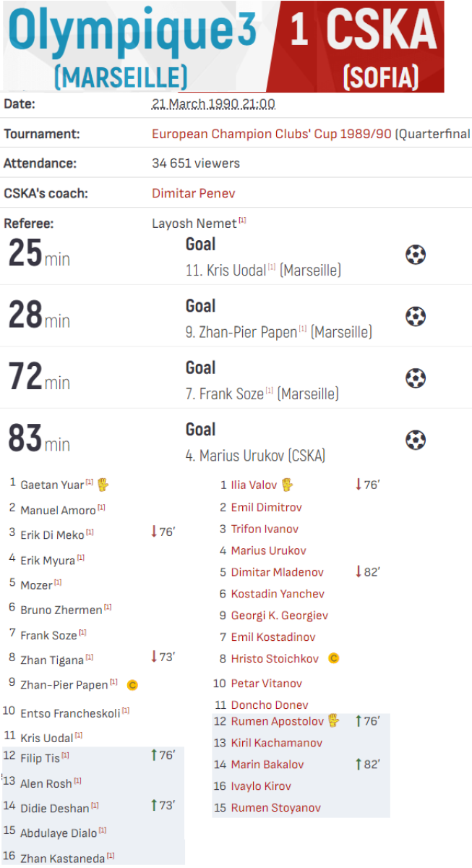Click captain badge next to Zhan-Pier Papen
472x868 pixels.
pos(132,684)
